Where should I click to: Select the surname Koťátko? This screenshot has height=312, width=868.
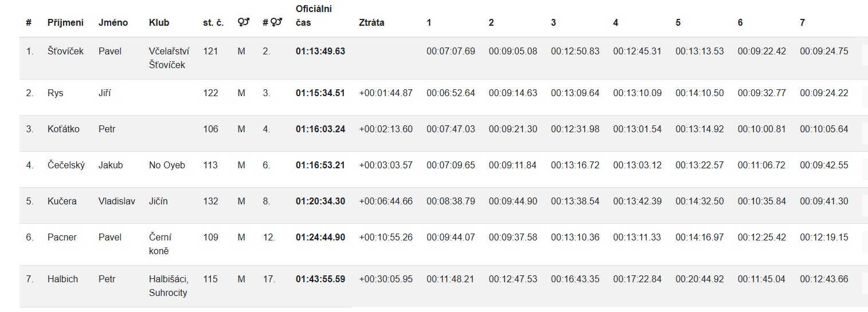coord(64,129)
